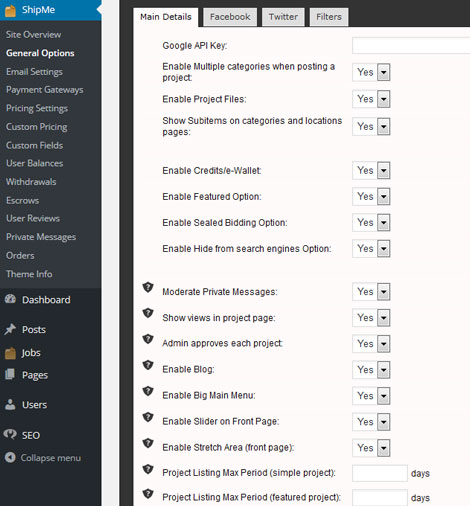Click the Jobs briefcase icon
This screenshot has width=470, height=506.
10,353
